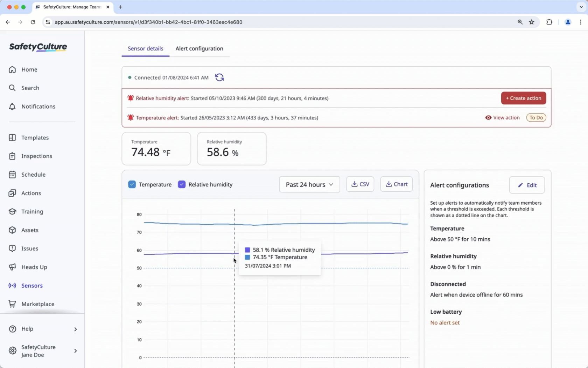The image size is (588, 368).
Task: Click the Training graduation cap icon
Action: 12,212
